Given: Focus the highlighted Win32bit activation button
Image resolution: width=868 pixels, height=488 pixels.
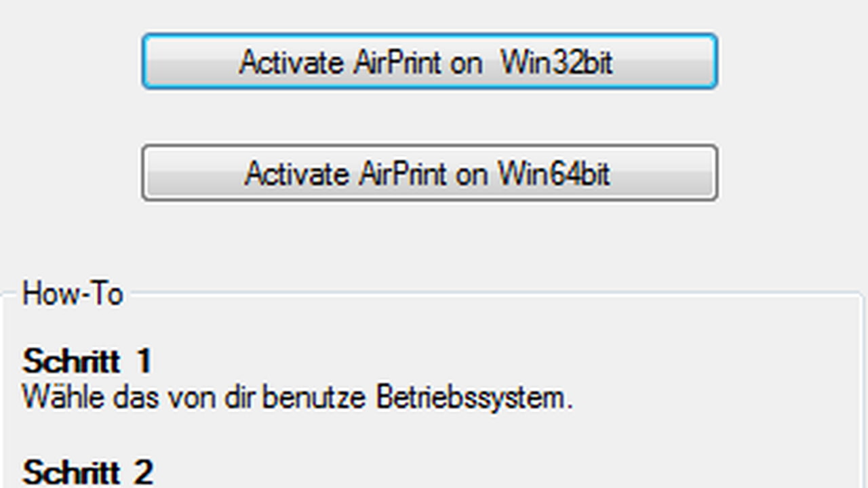Looking at the screenshot, I should (x=429, y=61).
